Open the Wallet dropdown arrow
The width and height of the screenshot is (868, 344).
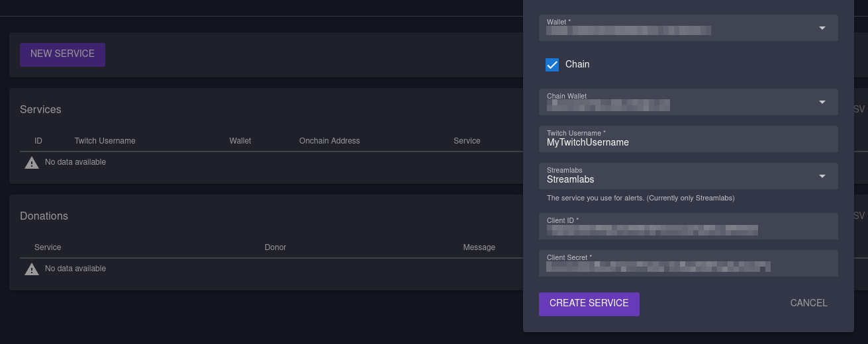click(x=822, y=28)
